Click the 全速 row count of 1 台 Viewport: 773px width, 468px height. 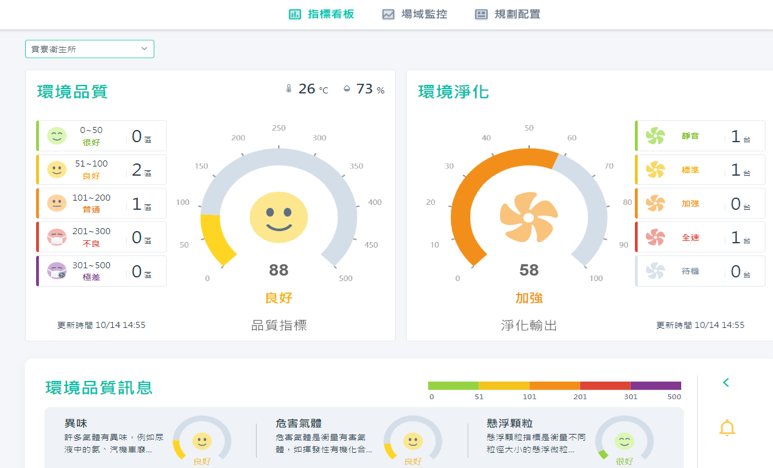[740, 238]
